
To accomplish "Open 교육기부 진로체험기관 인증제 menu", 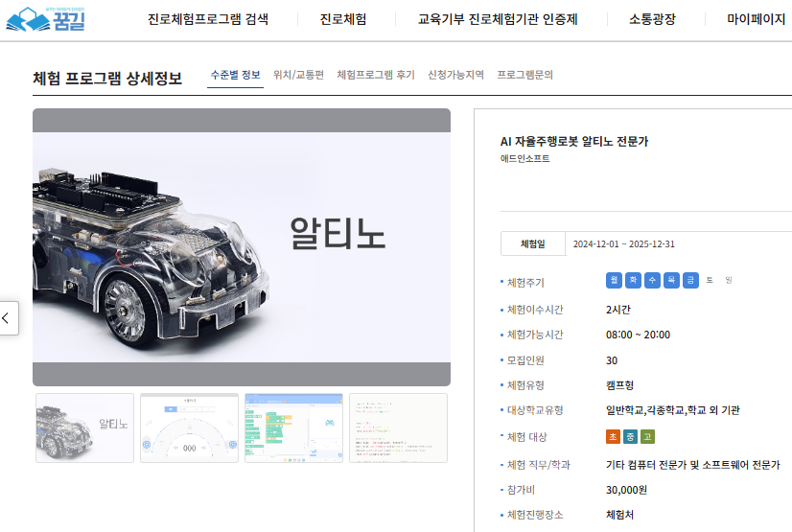I will pyautogui.click(x=498, y=20).
